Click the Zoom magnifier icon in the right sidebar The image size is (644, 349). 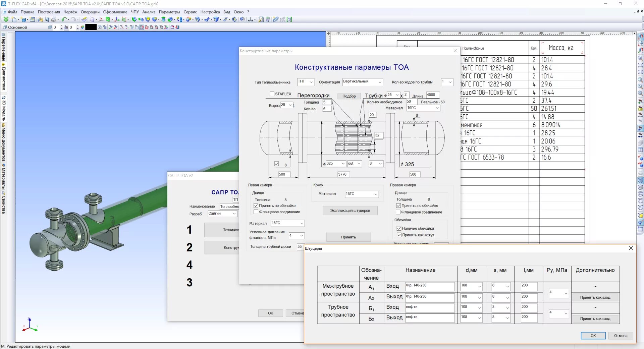(640, 58)
